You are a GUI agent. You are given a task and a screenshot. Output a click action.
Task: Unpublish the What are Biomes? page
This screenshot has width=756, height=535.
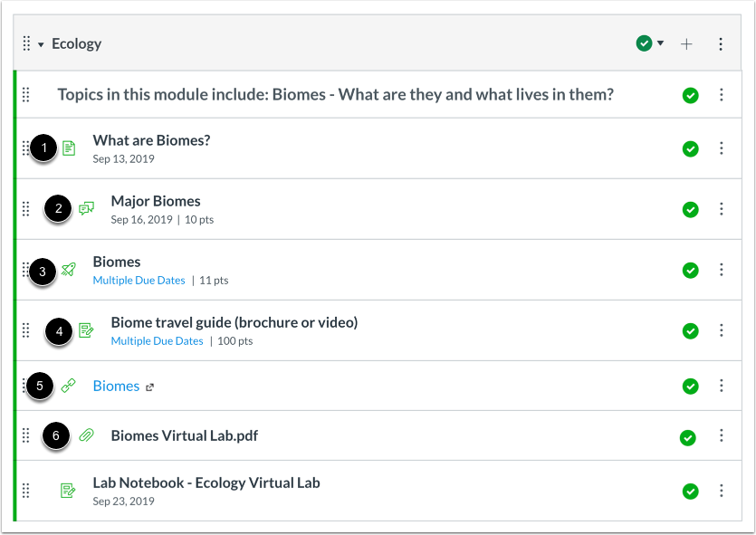690,147
